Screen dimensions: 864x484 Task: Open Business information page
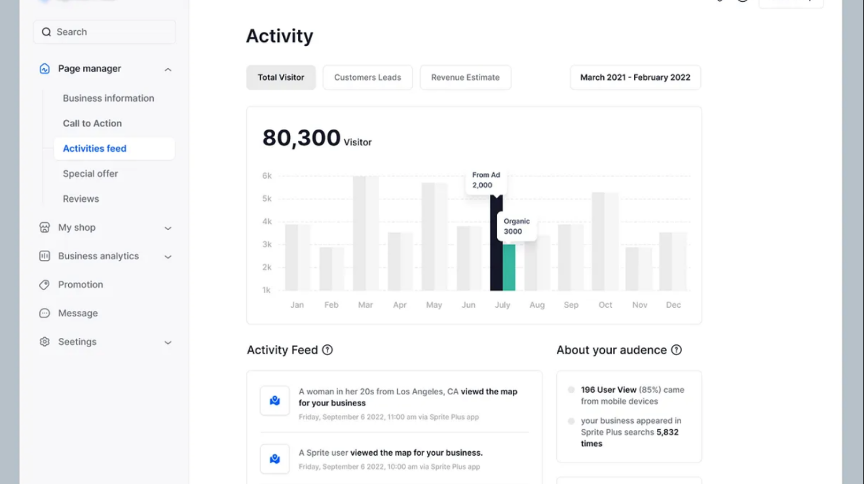108,98
